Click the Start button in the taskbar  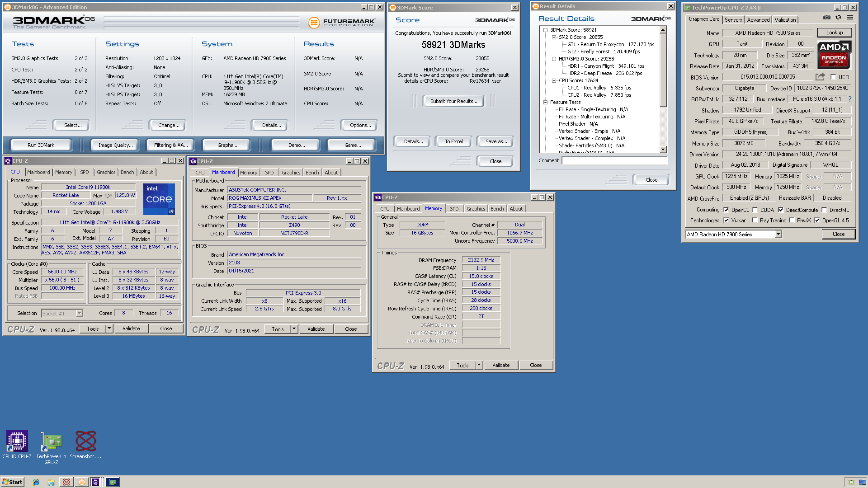pyautogui.click(x=12, y=482)
